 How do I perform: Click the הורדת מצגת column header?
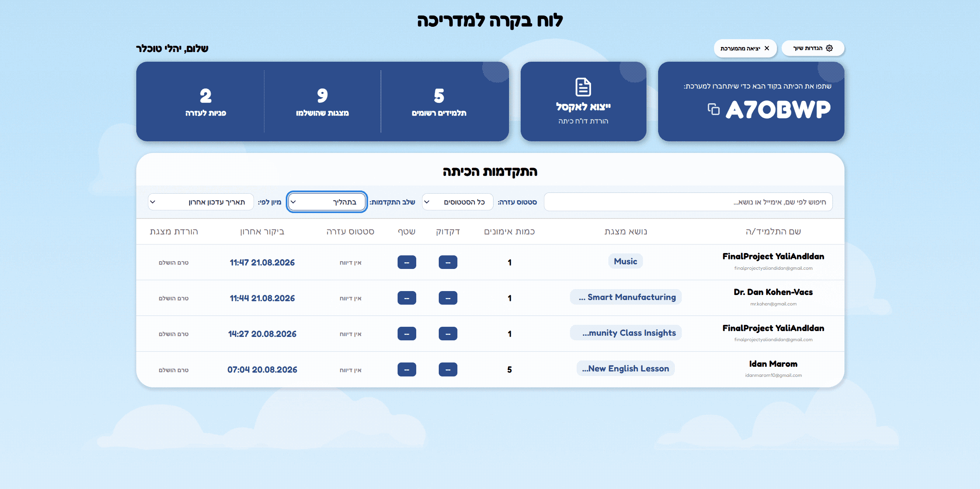pyautogui.click(x=174, y=232)
